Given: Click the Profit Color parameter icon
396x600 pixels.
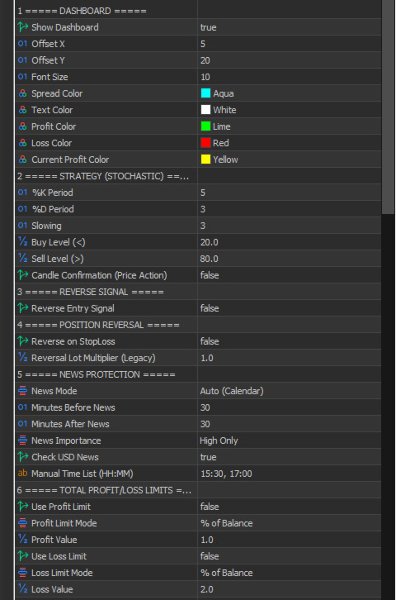Looking at the screenshot, I should tap(23, 126).
